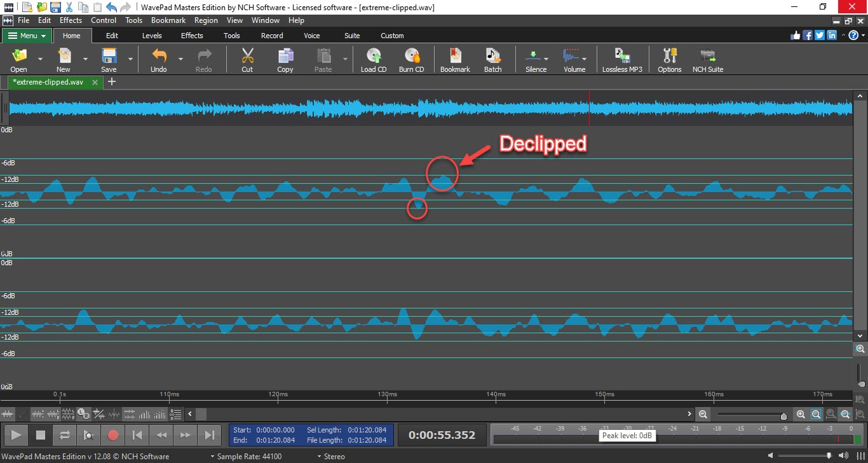Click the Undo arrow in ribbon
This screenshot has width=868, height=463.
(159, 56)
